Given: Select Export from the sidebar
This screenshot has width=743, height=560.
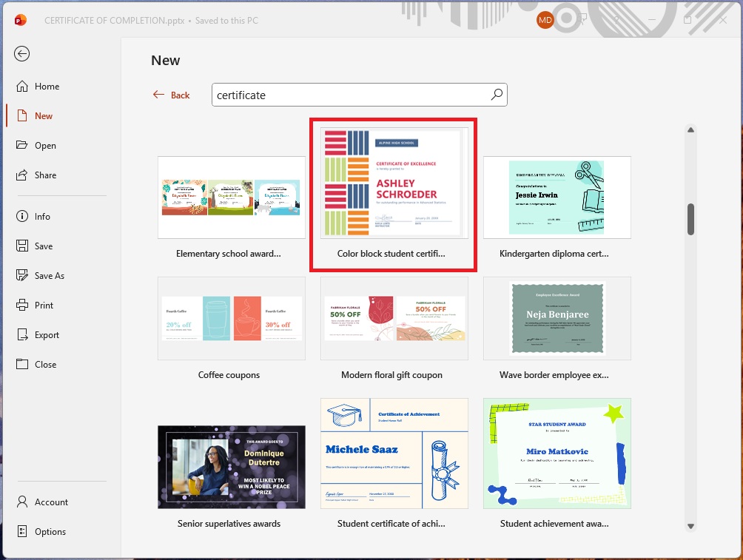Looking at the screenshot, I should tap(47, 335).
